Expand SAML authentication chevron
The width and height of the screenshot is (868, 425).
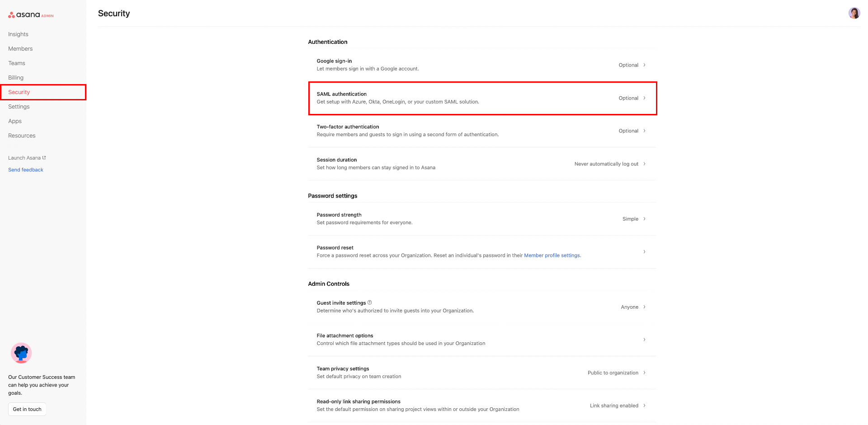click(644, 98)
